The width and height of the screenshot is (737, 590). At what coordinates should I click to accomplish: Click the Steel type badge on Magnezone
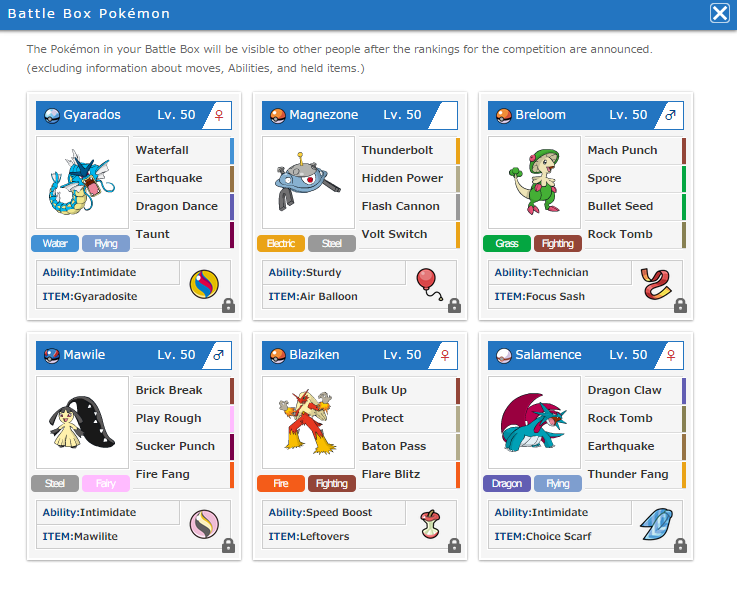332,244
